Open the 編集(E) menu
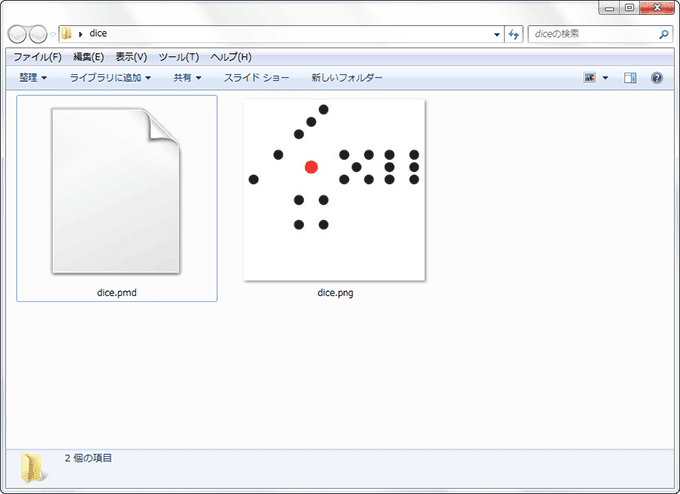 coord(88,57)
